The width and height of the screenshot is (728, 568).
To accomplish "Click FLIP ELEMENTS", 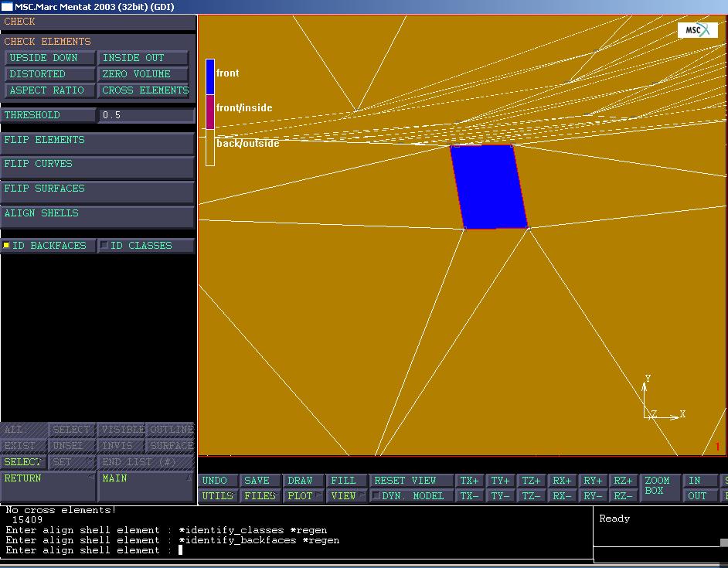I will 97,143.
